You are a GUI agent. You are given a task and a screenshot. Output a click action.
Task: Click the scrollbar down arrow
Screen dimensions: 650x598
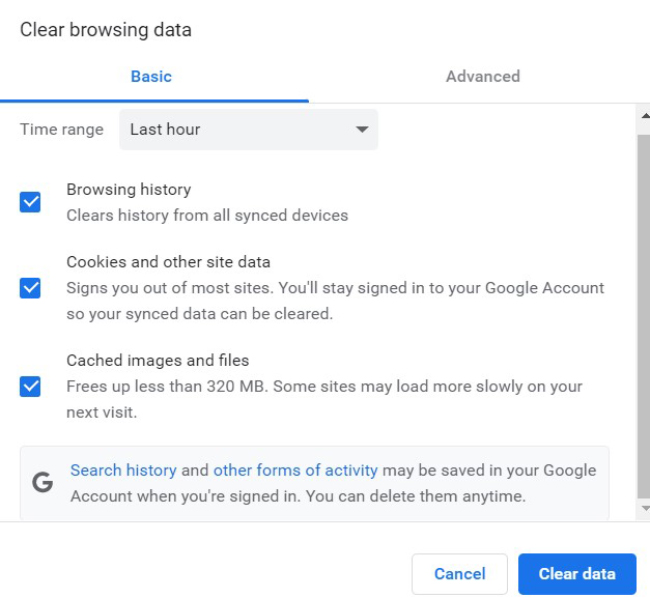click(x=645, y=508)
